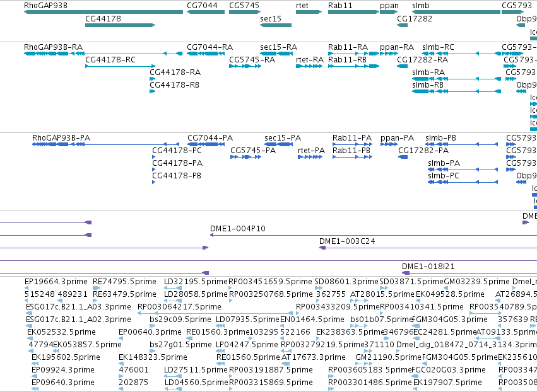Open BAC clone DME1-004P10 label
Screen dimensions: 537x392
tap(238, 229)
